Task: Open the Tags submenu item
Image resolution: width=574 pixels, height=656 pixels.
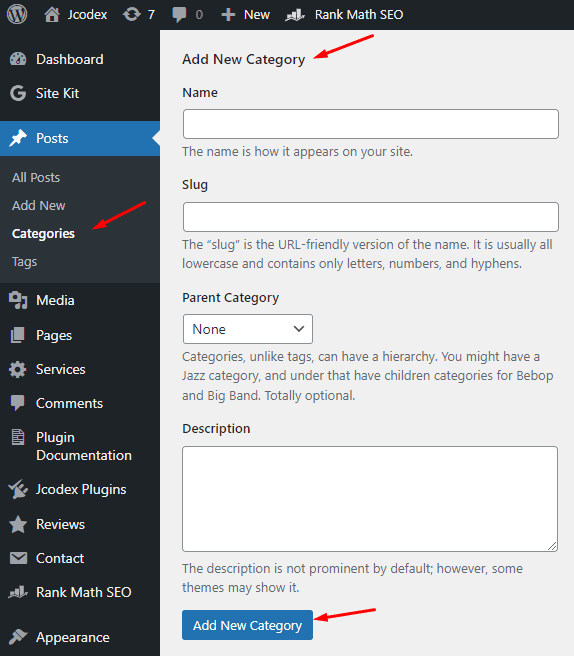Action: pyautogui.click(x=24, y=262)
